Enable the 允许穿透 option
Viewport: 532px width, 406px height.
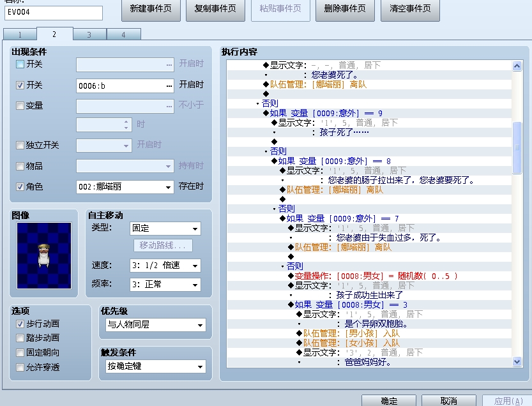click(x=20, y=367)
